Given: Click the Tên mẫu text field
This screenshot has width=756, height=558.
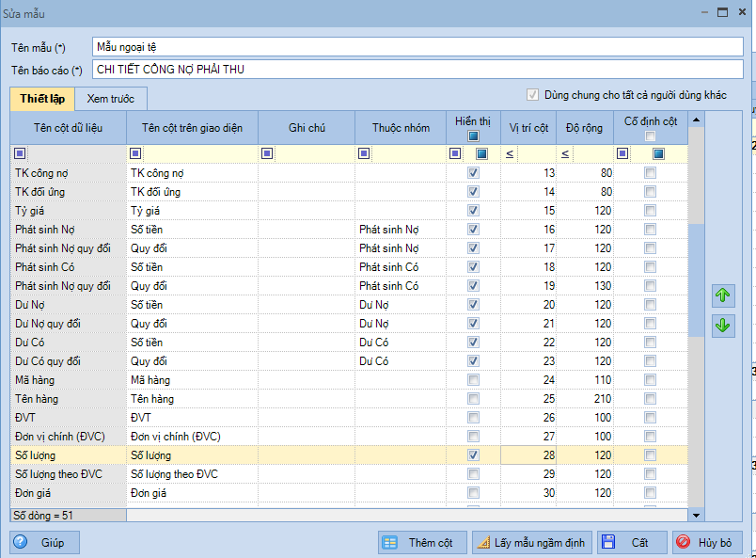Looking at the screenshot, I should (x=417, y=46).
